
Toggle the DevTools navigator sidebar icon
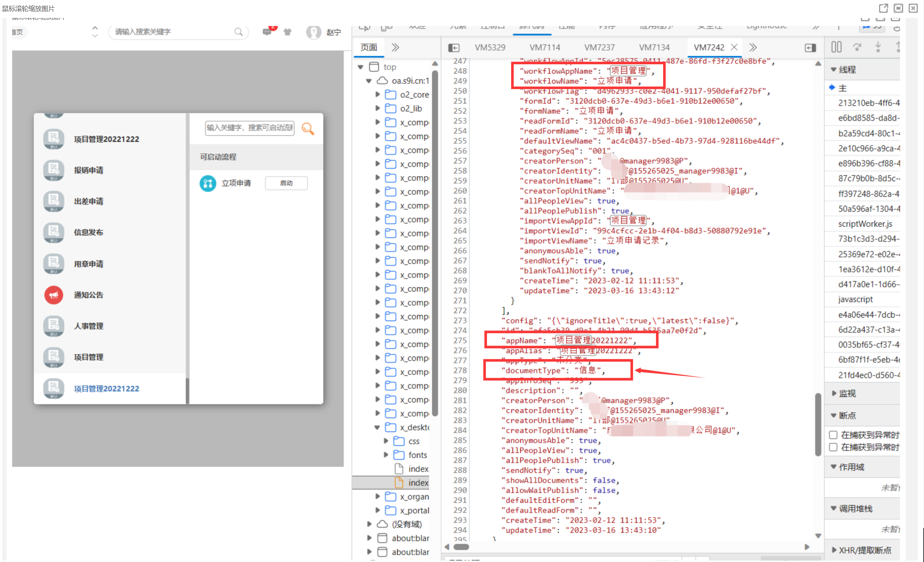(454, 47)
